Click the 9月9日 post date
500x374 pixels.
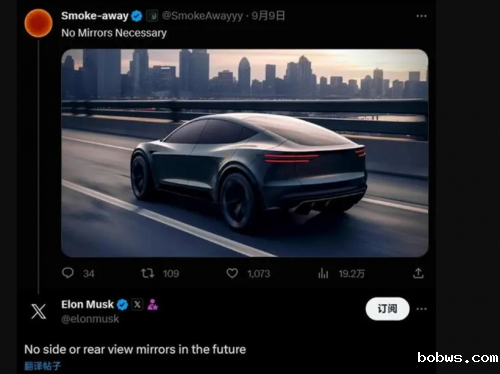click(268, 16)
